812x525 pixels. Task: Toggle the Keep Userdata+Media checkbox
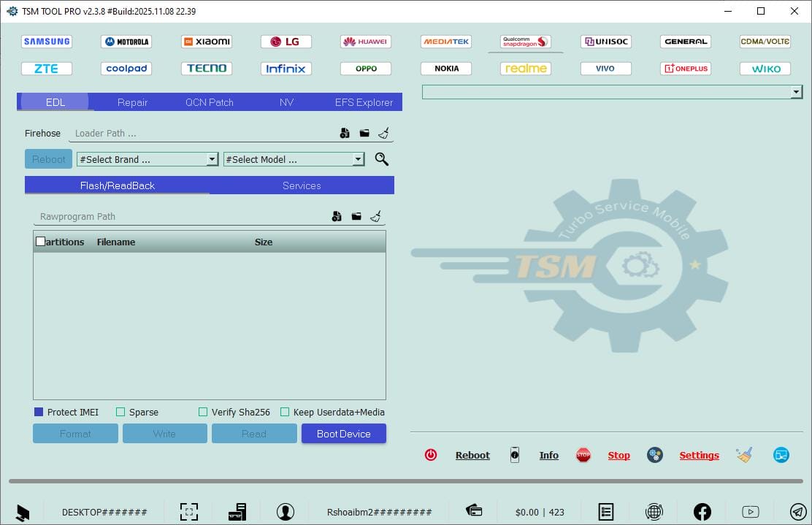click(x=285, y=412)
